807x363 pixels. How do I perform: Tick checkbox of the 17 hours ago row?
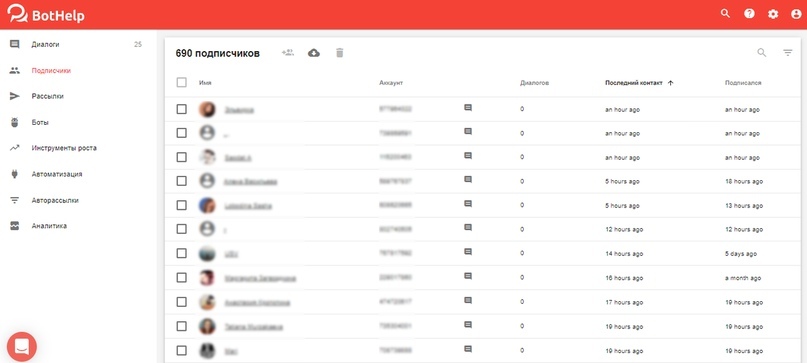[x=182, y=302]
